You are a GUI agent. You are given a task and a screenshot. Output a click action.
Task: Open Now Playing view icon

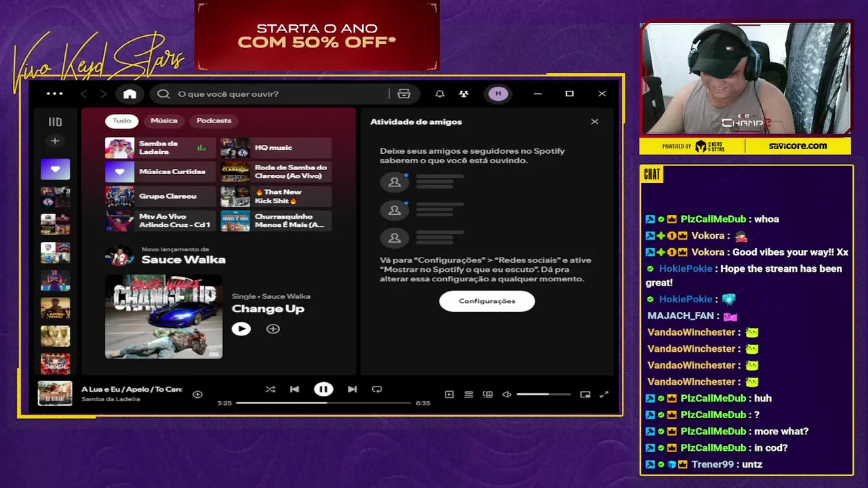(x=449, y=394)
